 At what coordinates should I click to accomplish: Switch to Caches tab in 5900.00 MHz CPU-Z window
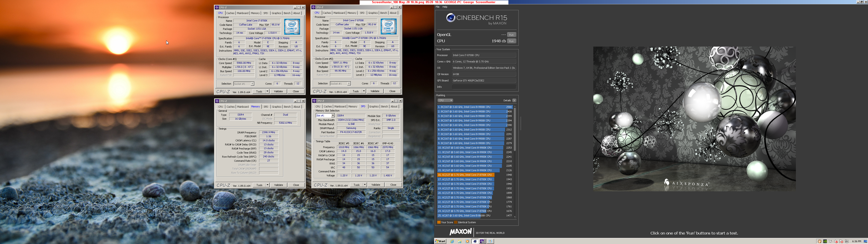coord(230,13)
